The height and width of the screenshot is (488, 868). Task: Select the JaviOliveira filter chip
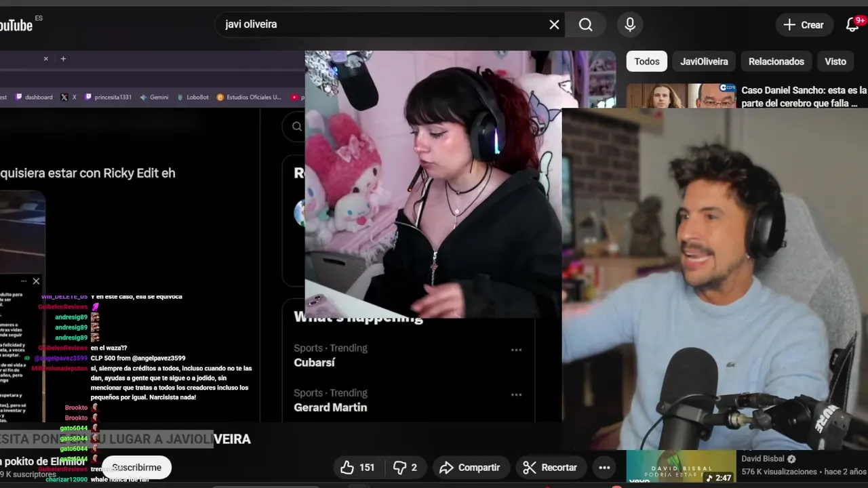tap(704, 61)
